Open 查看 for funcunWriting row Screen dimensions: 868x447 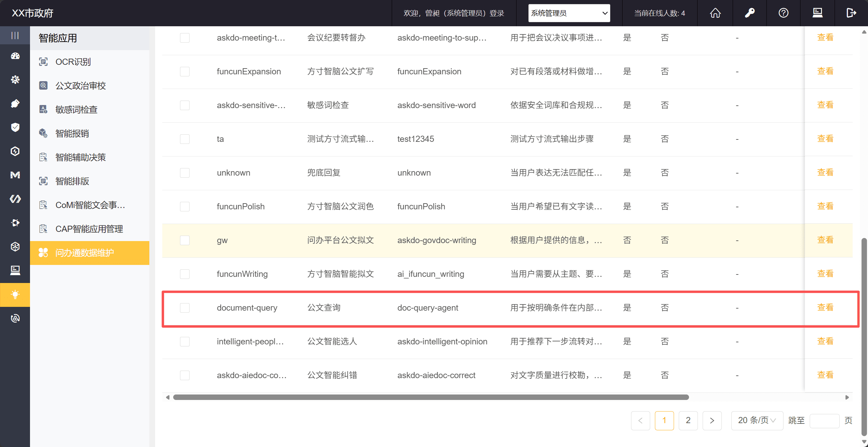click(x=825, y=274)
